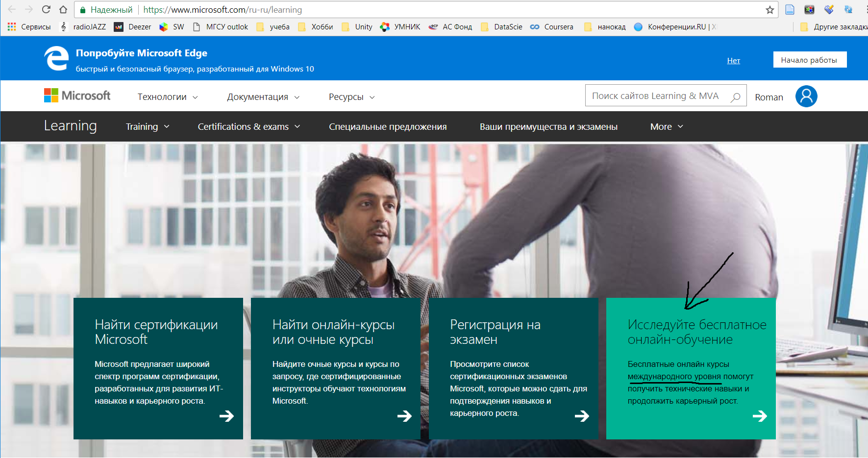Go to the Learning home link
This screenshot has width=868, height=458.
pos(70,126)
